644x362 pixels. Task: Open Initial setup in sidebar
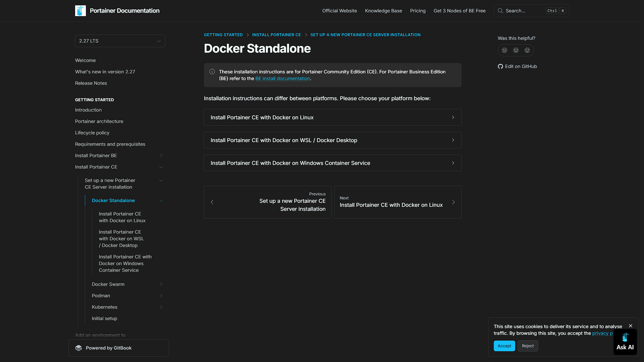coord(104,318)
